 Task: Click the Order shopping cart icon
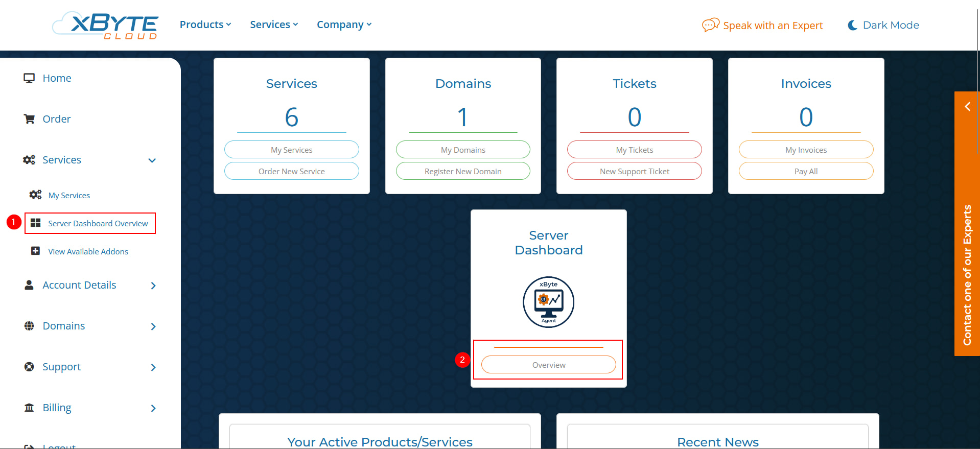point(29,119)
